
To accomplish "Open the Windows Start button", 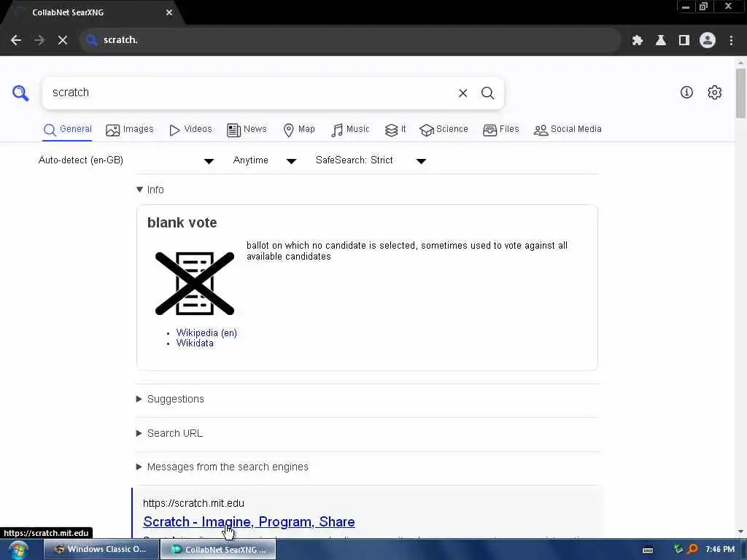I will pyautogui.click(x=18, y=550).
